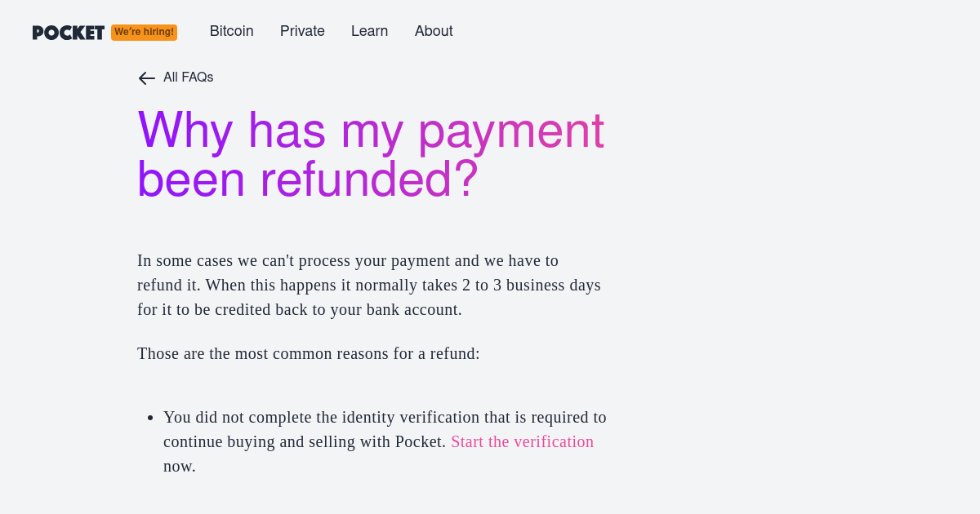Go to the Private nav item
980x514 pixels.
click(302, 31)
